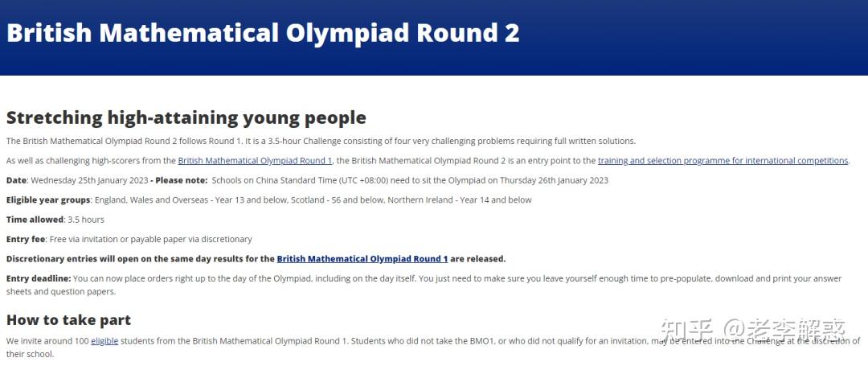Click the Zhihu '知乎' watermark logo
This screenshot has width=868, height=366.
click(686, 329)
